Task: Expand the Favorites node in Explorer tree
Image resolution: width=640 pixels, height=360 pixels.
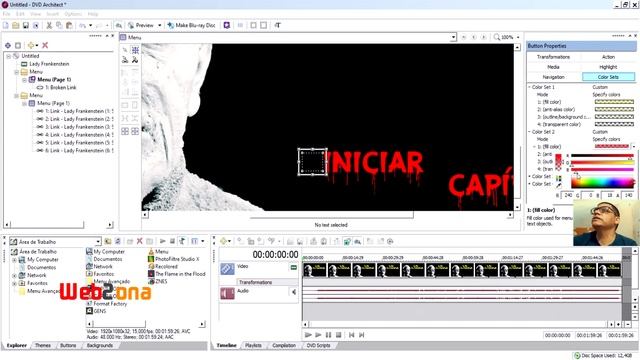Action: (x=14, y=283)
